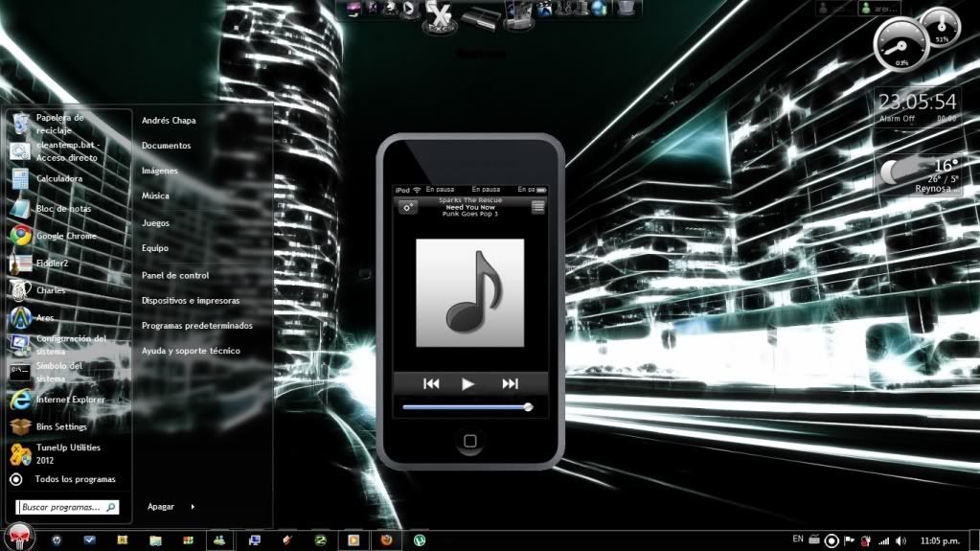Click the play-button icon in the top dock
The height and width of the screenshot is (551, 980).
[409, 9]
